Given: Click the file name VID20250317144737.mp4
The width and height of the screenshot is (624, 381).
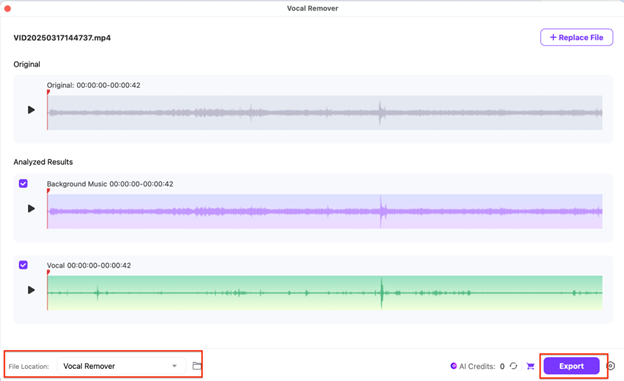Looking at the screenshot, I should point(62,38).
